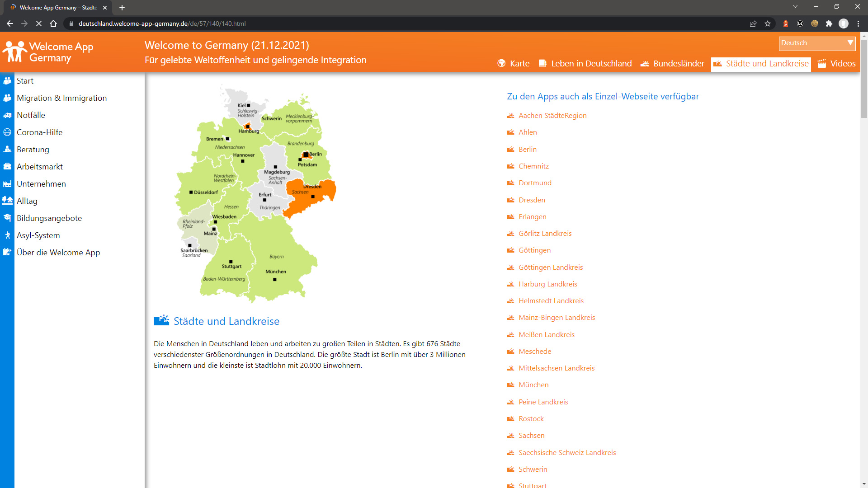Click the Bildungsangebote graduation icon

coord(7,218)
